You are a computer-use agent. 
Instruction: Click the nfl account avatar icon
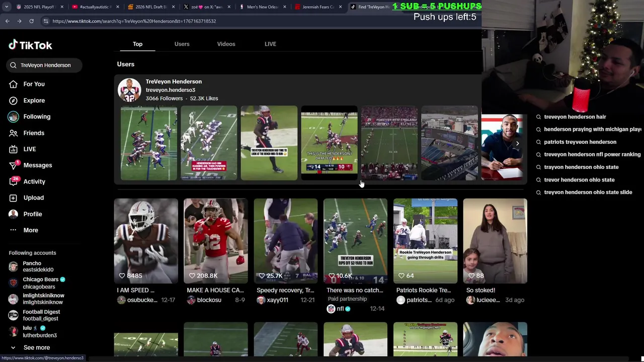coord(331,309)
